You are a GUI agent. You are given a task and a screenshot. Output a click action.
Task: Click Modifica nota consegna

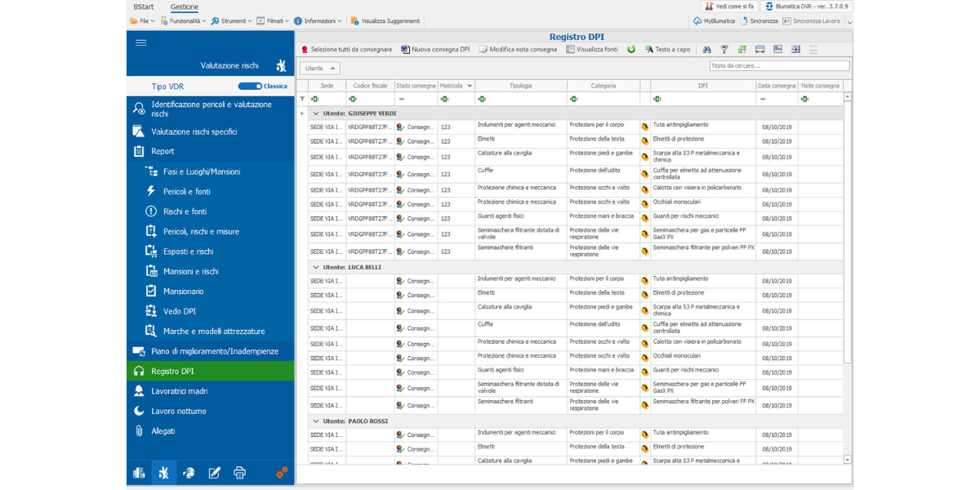point(518,50)
